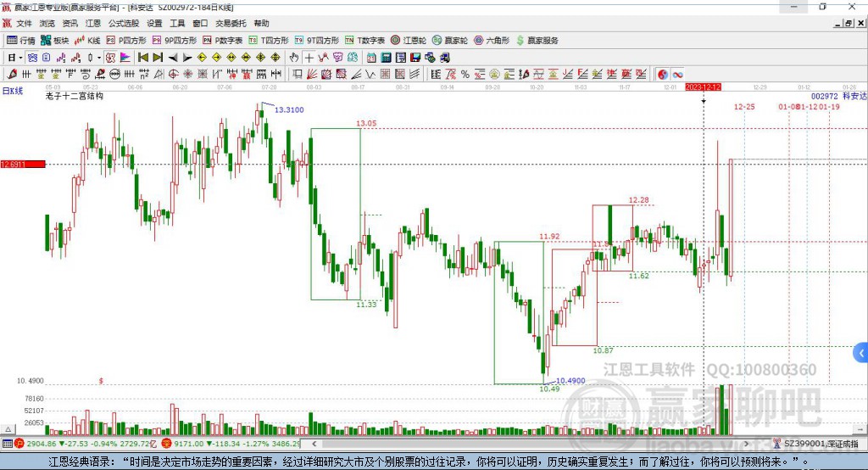
Task: Click the calculator icon in toolbar
Action: pyautogui.click(x=386, y=58)
